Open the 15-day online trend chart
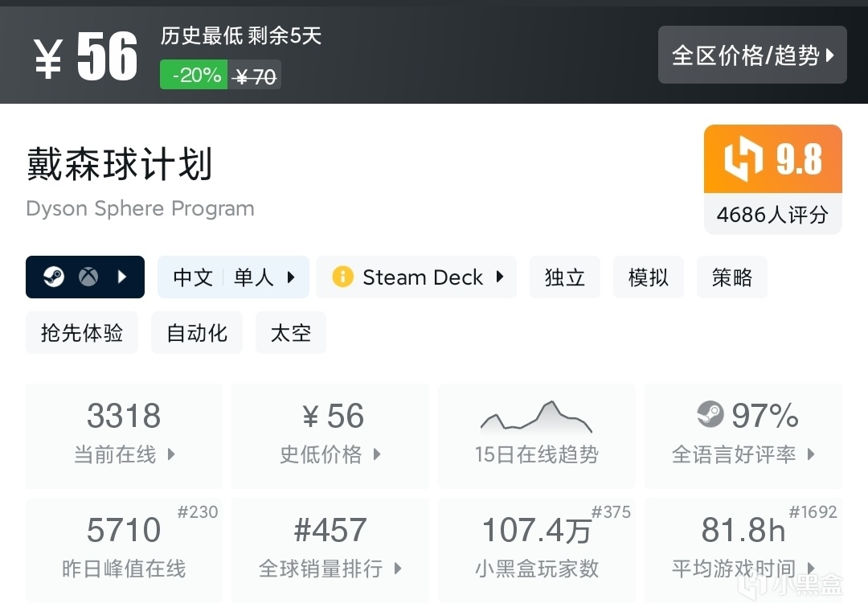 (536, 435)
